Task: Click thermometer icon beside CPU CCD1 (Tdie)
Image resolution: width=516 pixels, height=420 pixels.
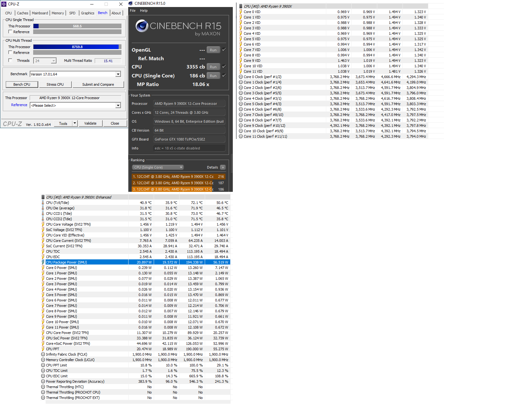Action: pos(43,213)
